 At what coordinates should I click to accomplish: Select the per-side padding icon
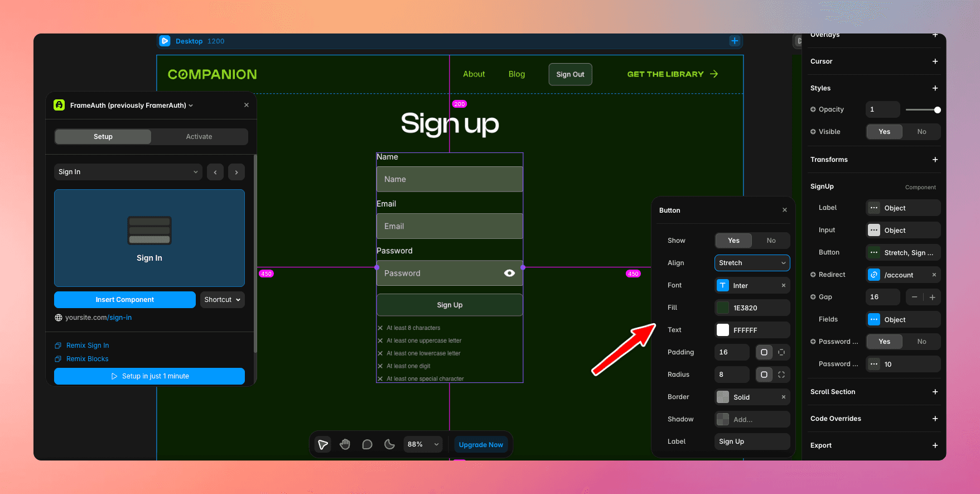(x=781, y=352)
